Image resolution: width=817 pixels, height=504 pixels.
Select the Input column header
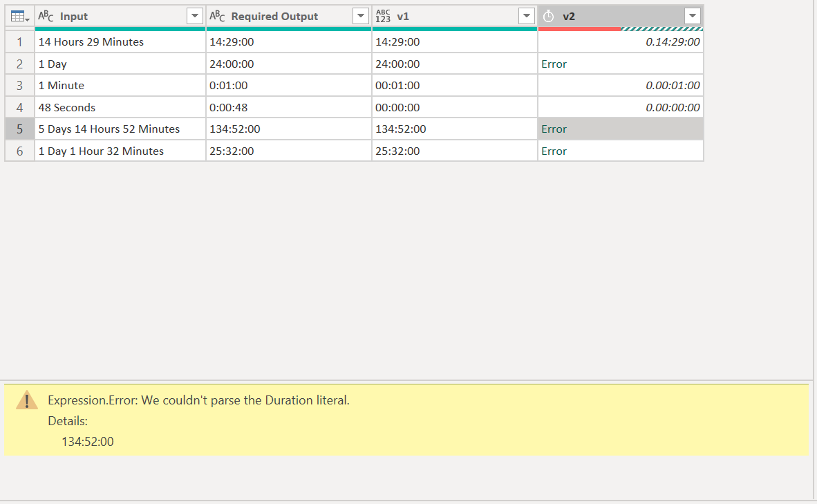[x=120, y=16]
